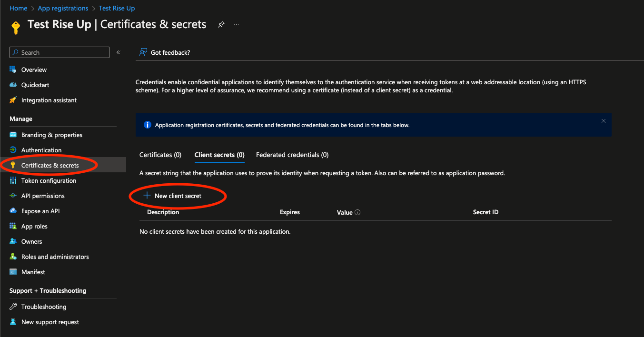Dismiss the blue information banner

click(x=603, y=121)
